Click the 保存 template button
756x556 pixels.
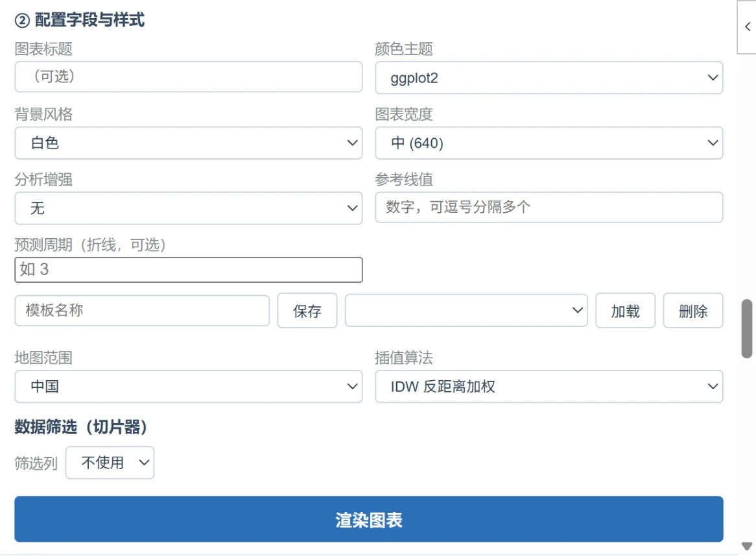coord(307,311)
